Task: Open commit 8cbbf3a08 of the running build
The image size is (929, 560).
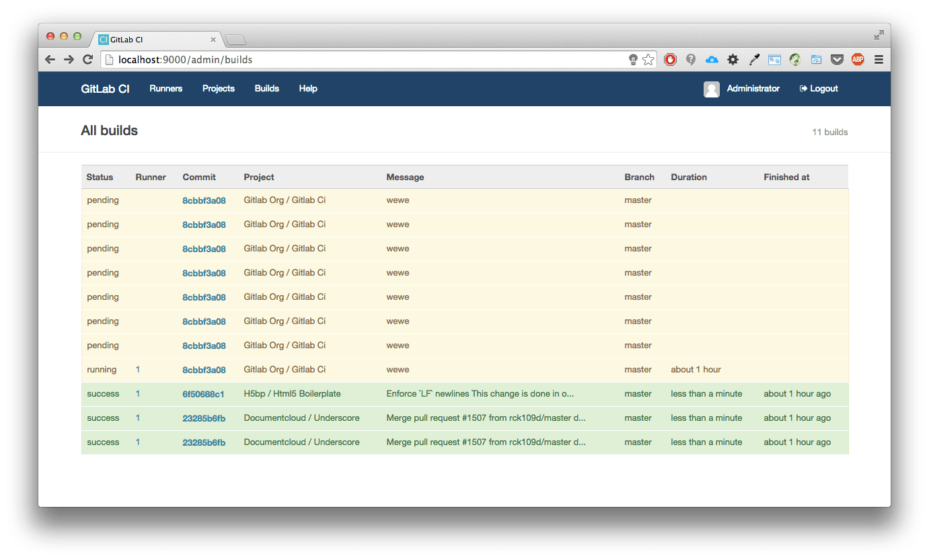Action: coord(204,370)
